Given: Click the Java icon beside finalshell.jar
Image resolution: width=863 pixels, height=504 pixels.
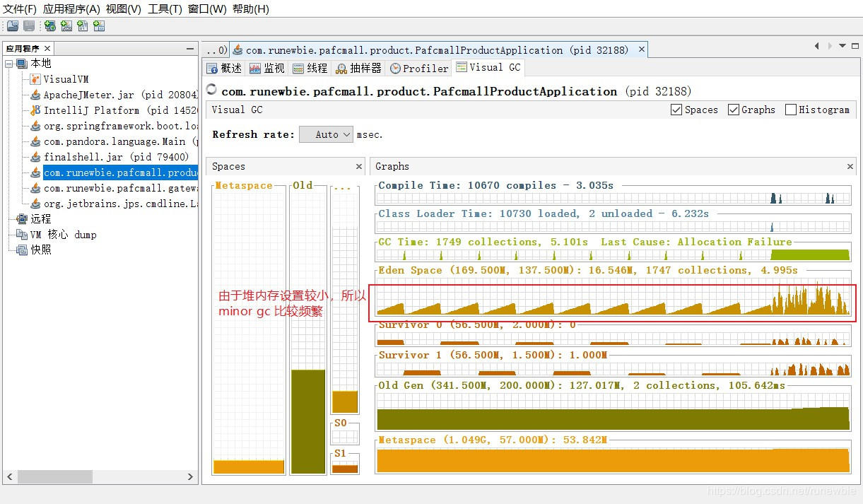Looking at the screenshot, I should pos(36,157).
